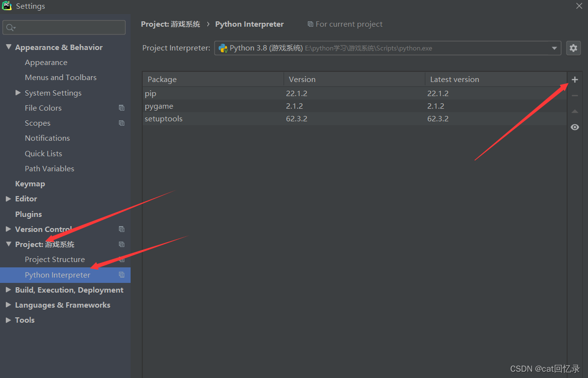Click the PyCharm logo in the title bar
588x378 pixels.
[x=6, y=6]
